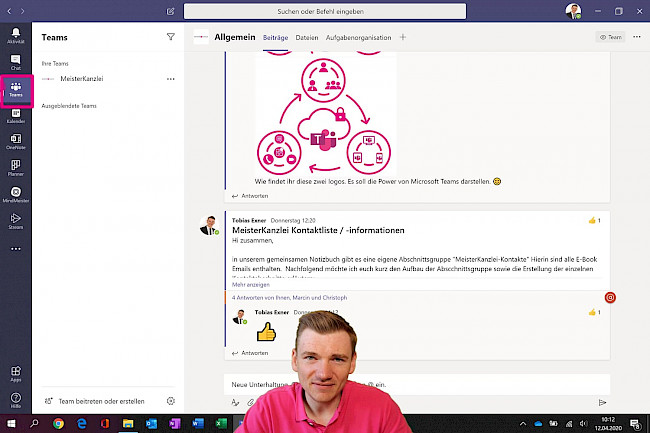
Task: Open the Apps store icon
Action: click(x=15, y=372)
